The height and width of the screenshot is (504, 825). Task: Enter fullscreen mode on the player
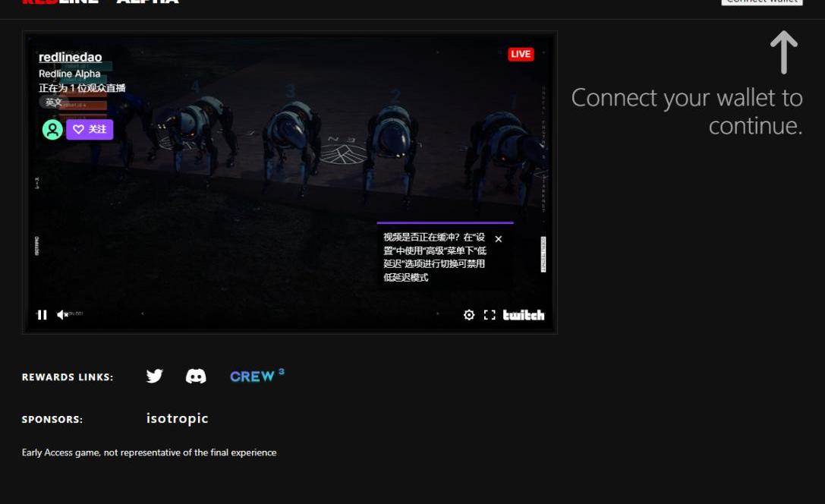(x=490, y=314)
